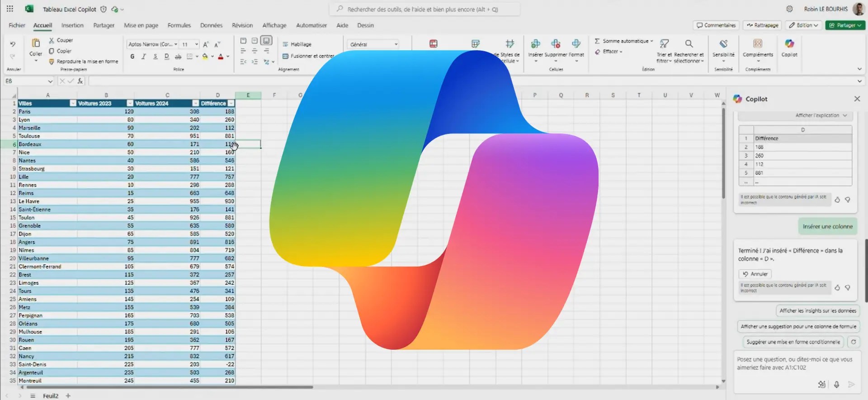Screen dimensions: 868x400
Task: Open the Voitures 2023 filter dropdown
Action: coord(130,104)
